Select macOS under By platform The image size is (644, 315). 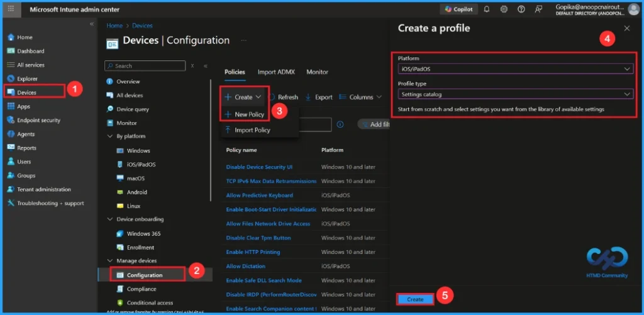pos(136,178)
